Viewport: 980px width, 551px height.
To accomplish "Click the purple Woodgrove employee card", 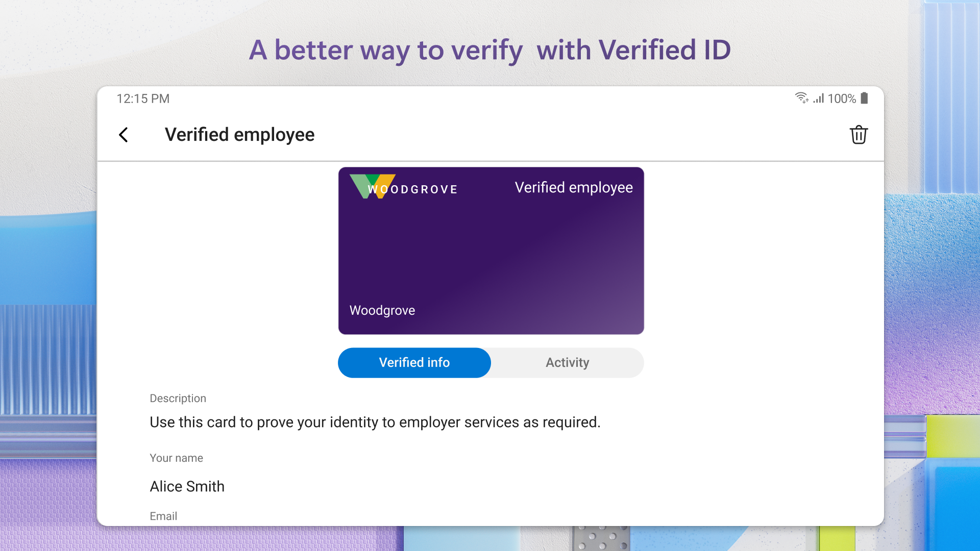I will point(491,250).
